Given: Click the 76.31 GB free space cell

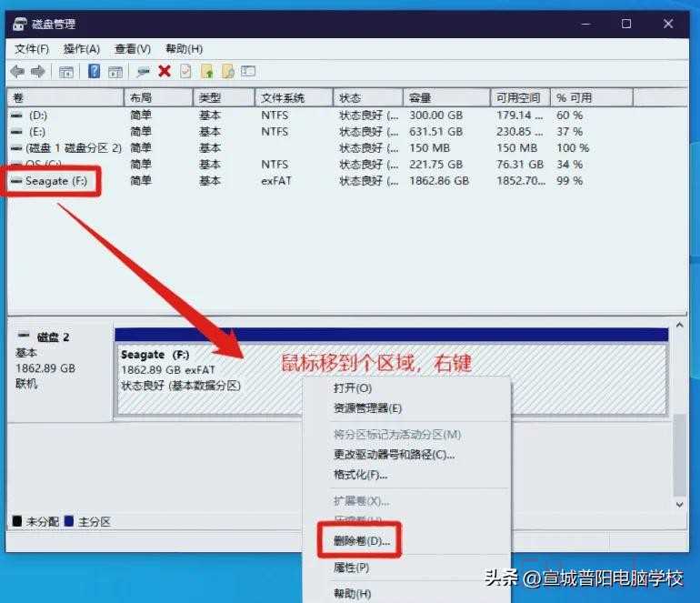Looking at the screenshot, I should point(520,165).
